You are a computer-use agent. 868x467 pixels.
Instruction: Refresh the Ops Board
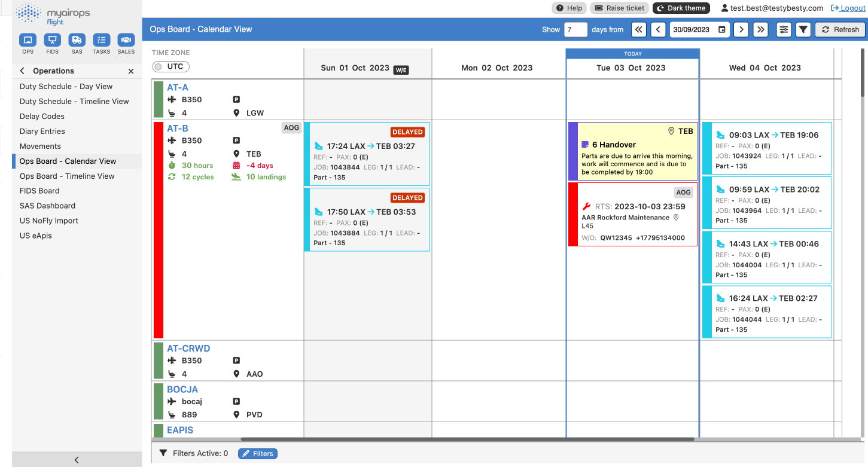(x=840, y=29)
